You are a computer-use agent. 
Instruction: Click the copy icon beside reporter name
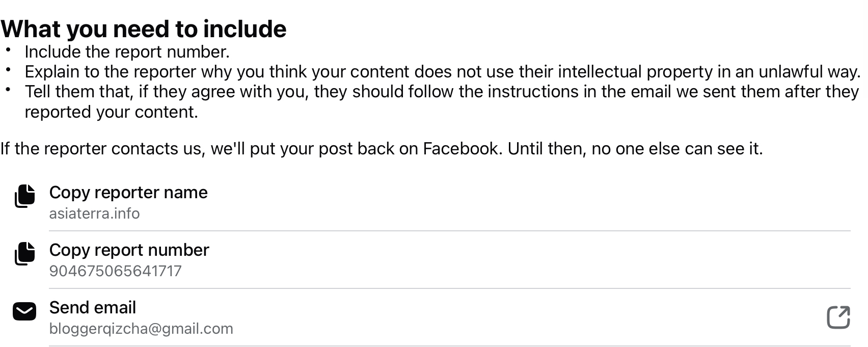(24, 196)
